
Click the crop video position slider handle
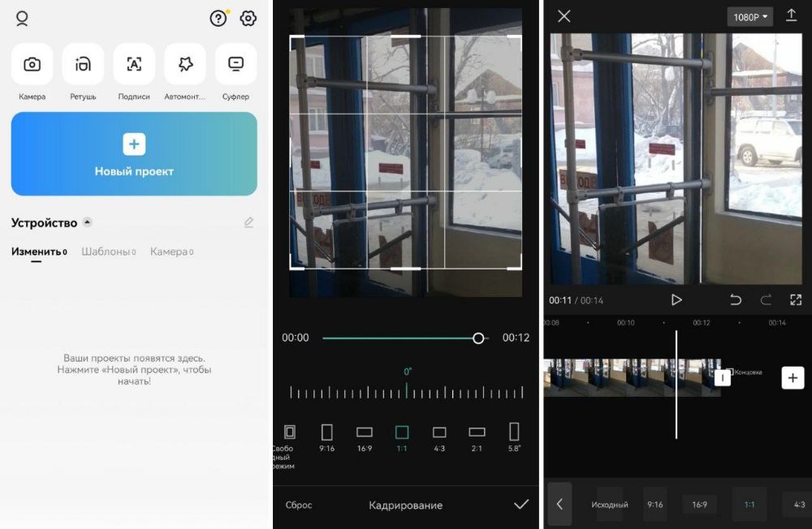tap(478, 338)
